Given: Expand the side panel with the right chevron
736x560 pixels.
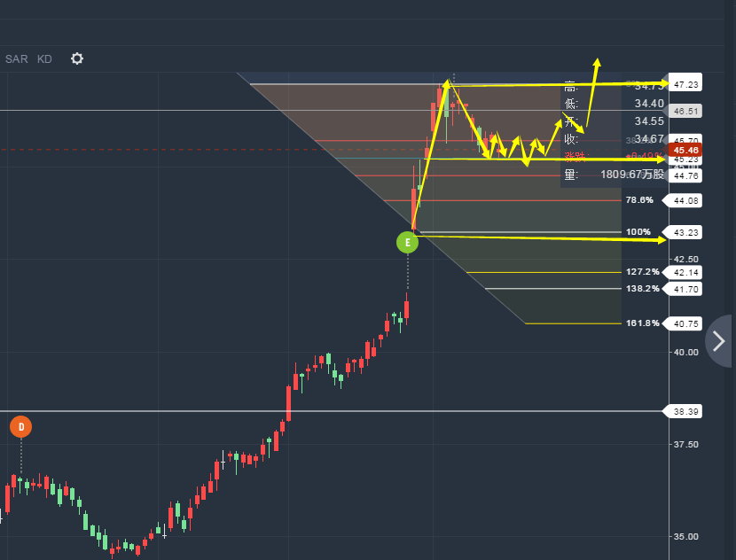Looking at the screenshot, I should 718,341.
